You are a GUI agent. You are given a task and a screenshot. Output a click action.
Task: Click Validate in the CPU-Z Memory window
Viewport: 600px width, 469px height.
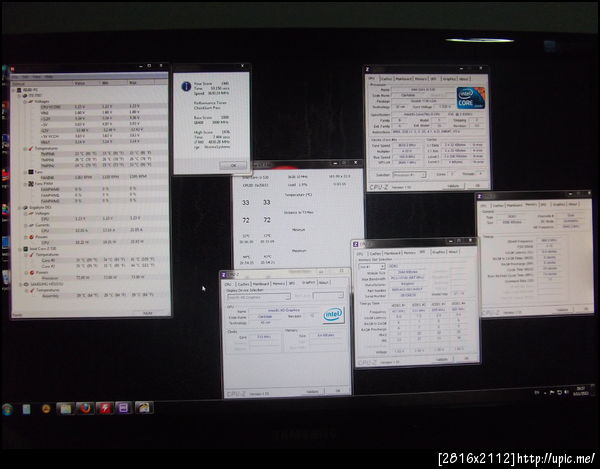(562, 309)
